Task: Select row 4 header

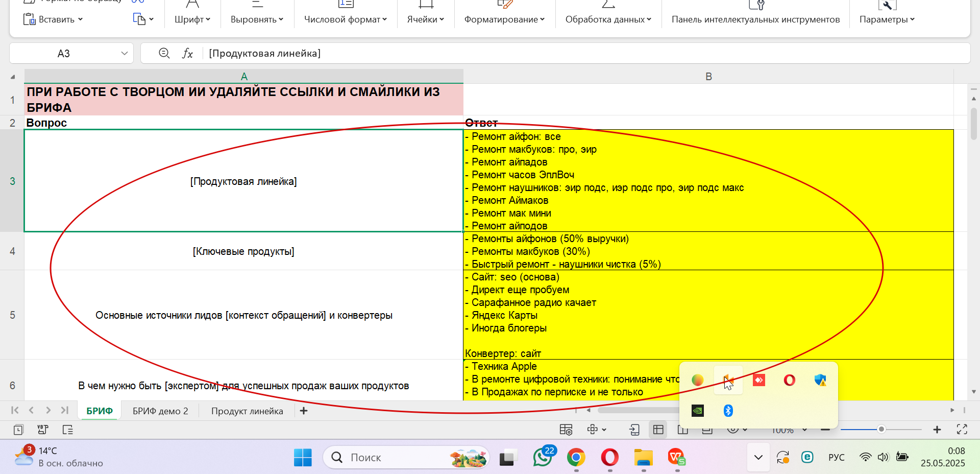Action: 12,251
